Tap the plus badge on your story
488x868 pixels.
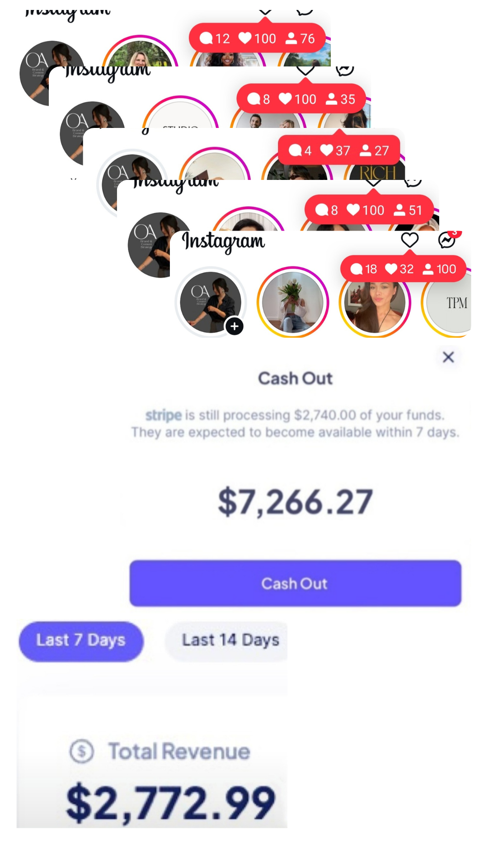click(x=235, y=326)
